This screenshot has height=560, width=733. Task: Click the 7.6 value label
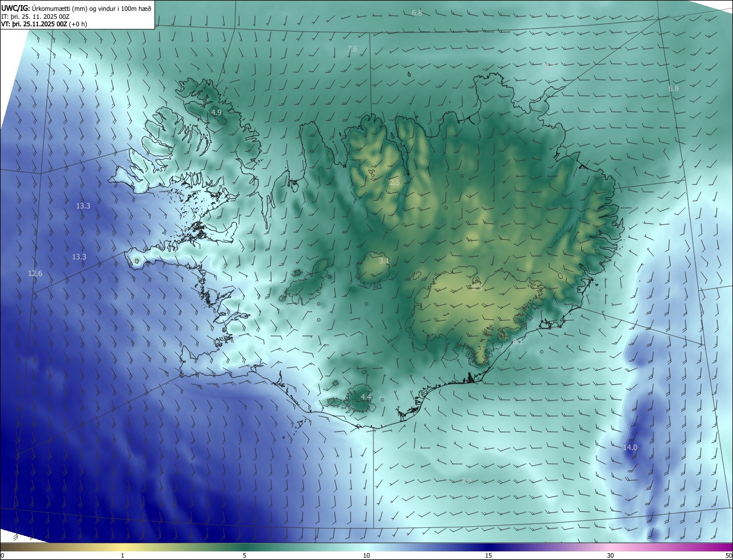click(352, 49)
